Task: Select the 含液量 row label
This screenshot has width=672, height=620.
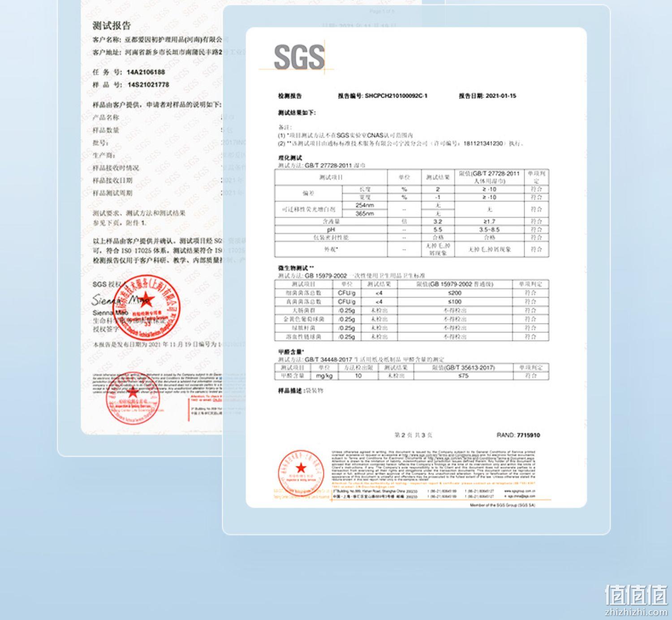Action: pos(331,221)
